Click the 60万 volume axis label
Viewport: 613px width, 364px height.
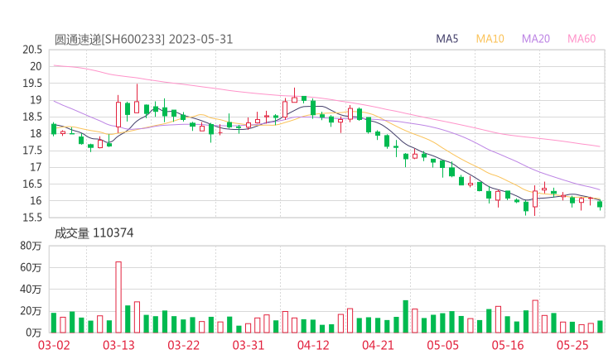(x=31, y=268)
